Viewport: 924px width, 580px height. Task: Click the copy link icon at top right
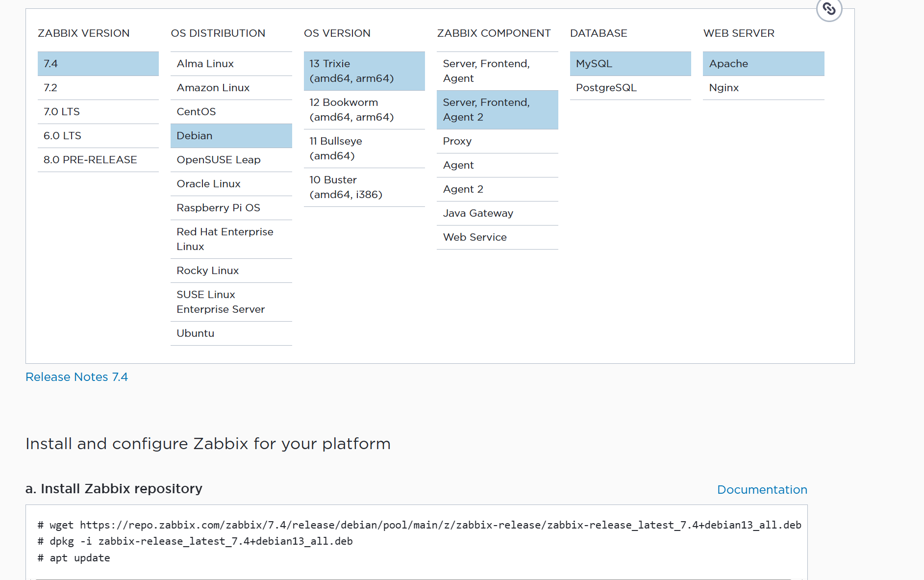[x=829, y=9]
